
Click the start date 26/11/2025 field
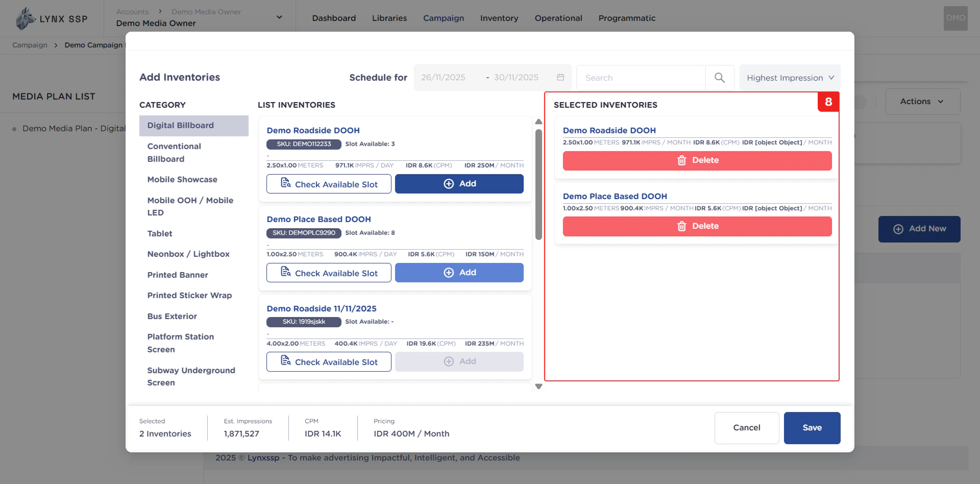(443, 78)
